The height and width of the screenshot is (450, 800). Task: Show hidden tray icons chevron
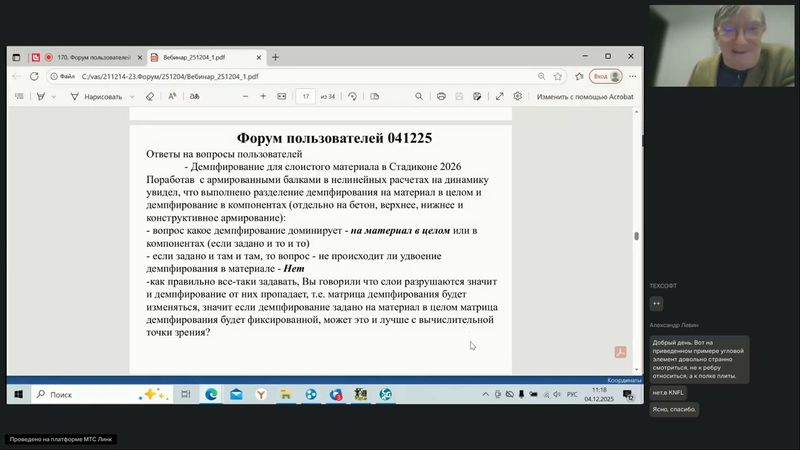pyautogui.click(x=485, y=394)
